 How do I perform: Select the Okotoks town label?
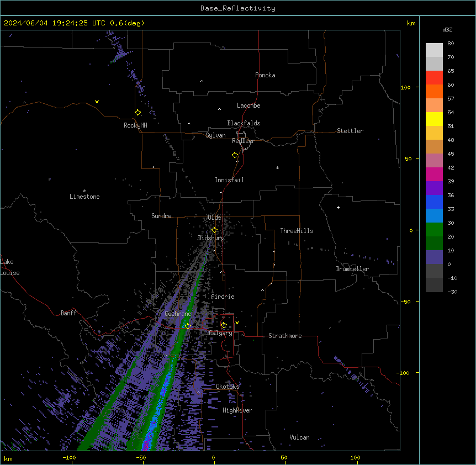[228, 387]
